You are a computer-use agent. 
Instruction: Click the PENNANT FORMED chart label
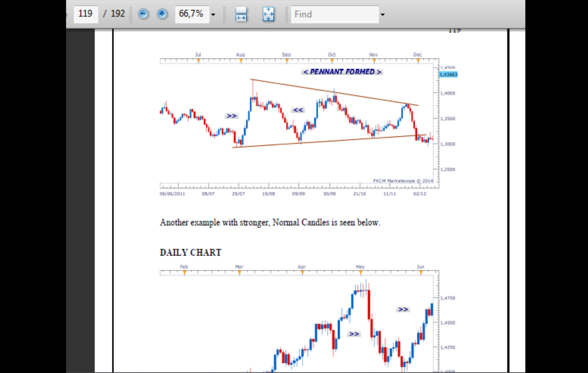coord(342,72)
